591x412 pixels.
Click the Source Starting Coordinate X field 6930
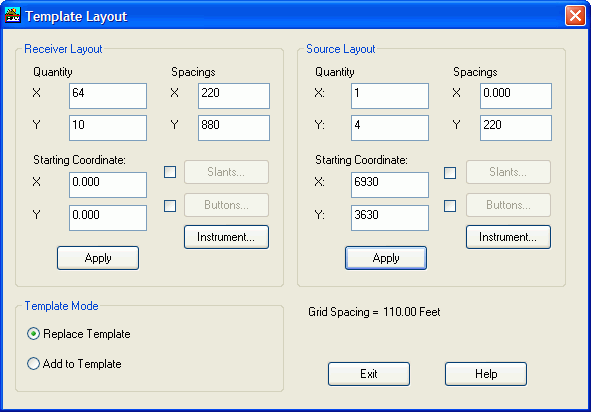coord(390,185)
